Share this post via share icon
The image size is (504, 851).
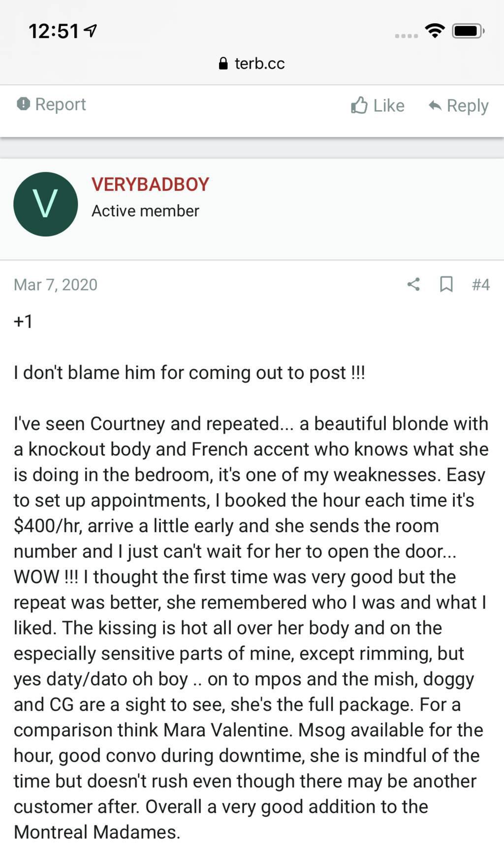click(413, 284)
